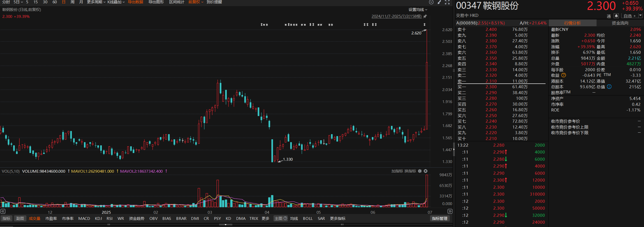Select the 60-minute period
Image resolution: width=644 pixels, height=227 pixels.
point(55,2)
